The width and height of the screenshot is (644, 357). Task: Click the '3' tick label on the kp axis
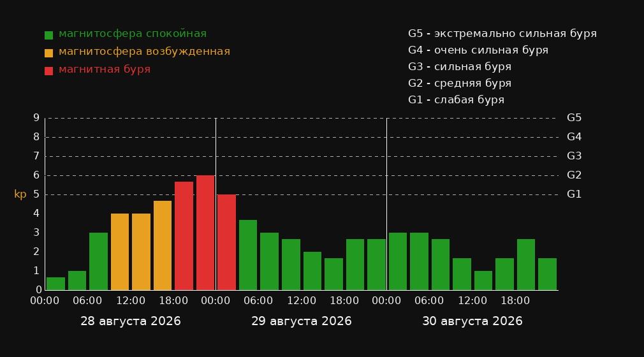36,233
